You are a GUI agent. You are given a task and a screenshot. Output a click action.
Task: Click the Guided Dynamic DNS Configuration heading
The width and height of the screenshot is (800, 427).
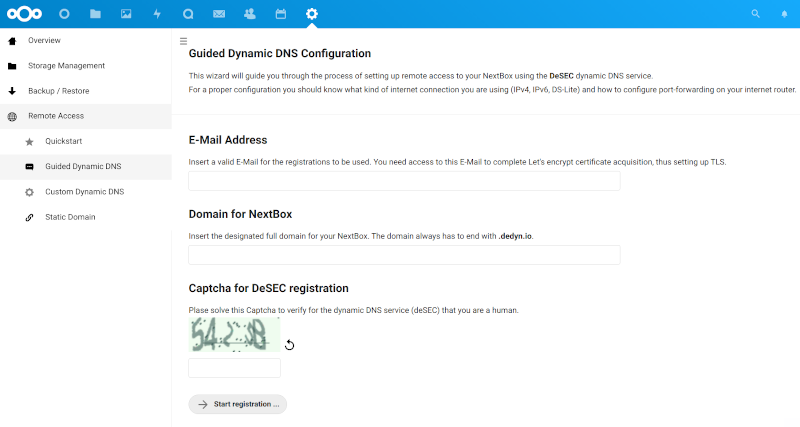pyautogui.click(x=280, y=54)
